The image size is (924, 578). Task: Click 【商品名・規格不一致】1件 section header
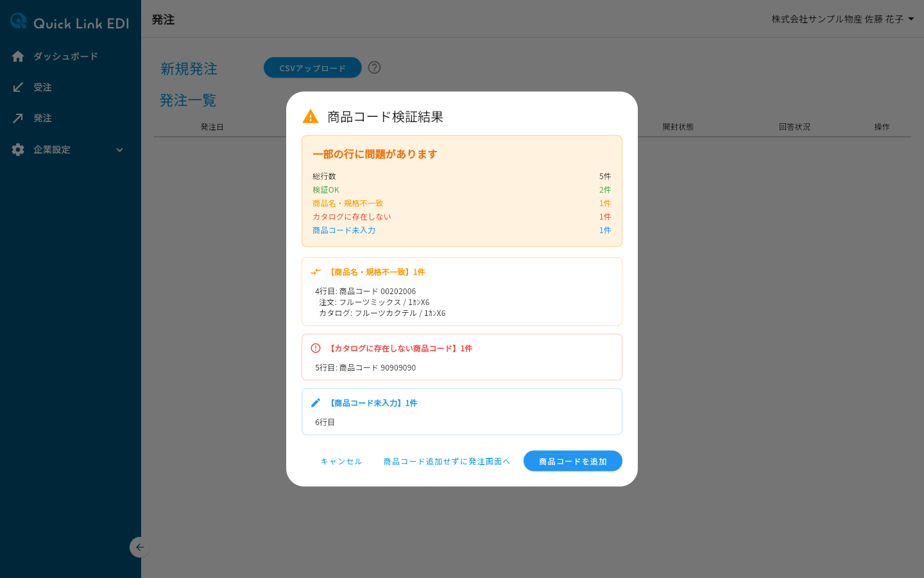pos(376,272)
